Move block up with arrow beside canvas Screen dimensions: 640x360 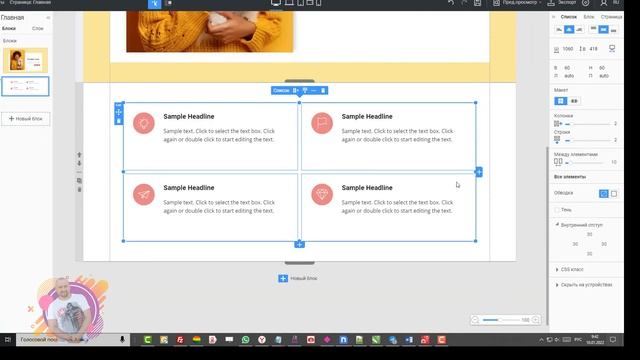coord(79,155)
